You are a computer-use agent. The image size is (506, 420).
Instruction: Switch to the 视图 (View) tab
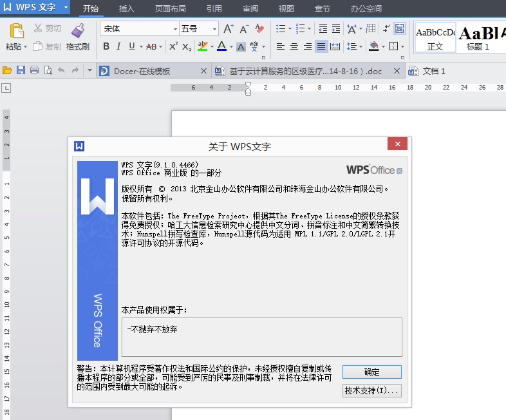point(286,8)
